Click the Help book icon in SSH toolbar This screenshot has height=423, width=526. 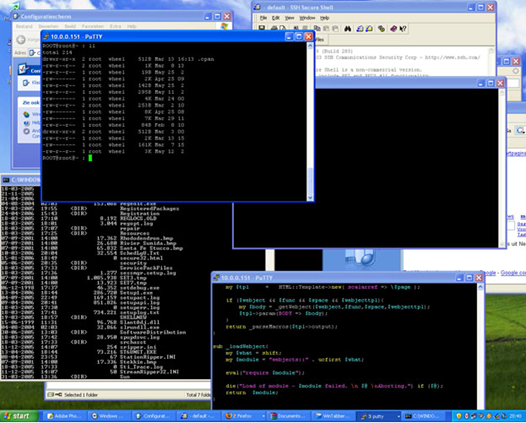pos(393,29)
